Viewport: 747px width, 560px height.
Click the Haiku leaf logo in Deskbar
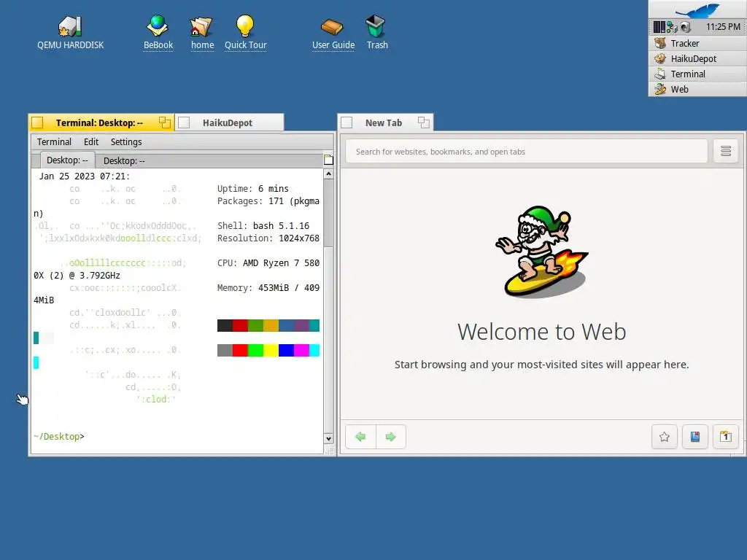697,10
